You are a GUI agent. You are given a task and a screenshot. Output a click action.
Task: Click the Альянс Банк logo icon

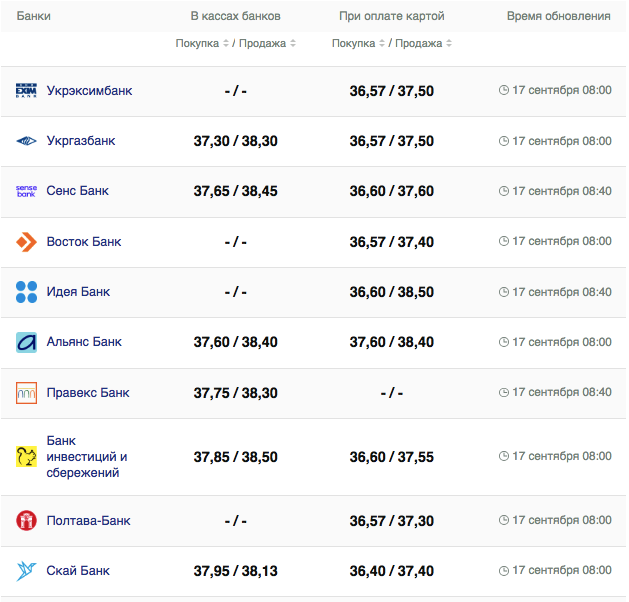[26, 342]
